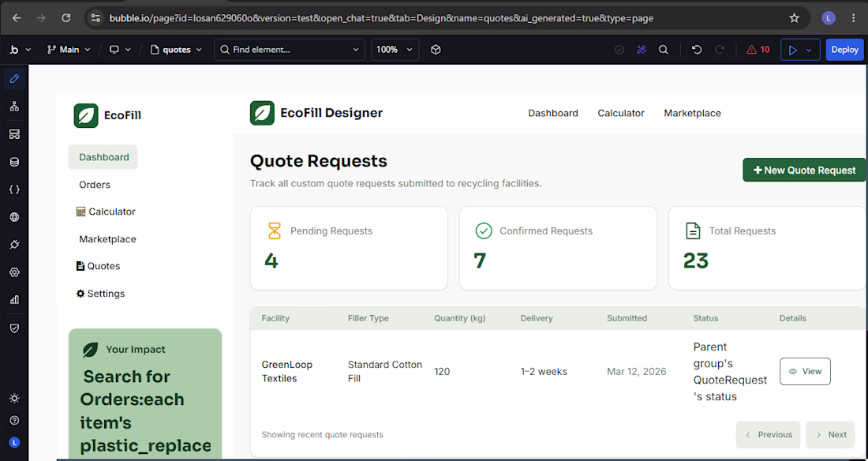Viewport: 868px width, 461px height.
Task: Open the editor search magnifier icon
Action: pyautogui.click(x=663, y=50)
